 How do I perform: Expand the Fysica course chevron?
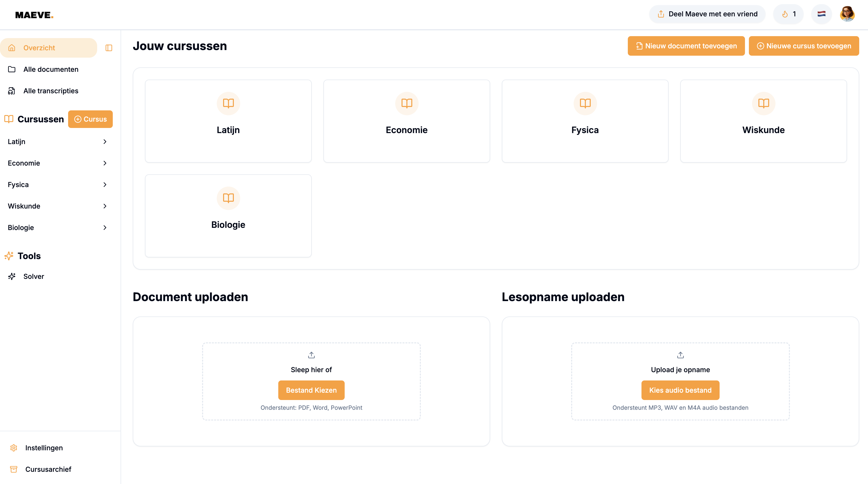click(105, 185)
